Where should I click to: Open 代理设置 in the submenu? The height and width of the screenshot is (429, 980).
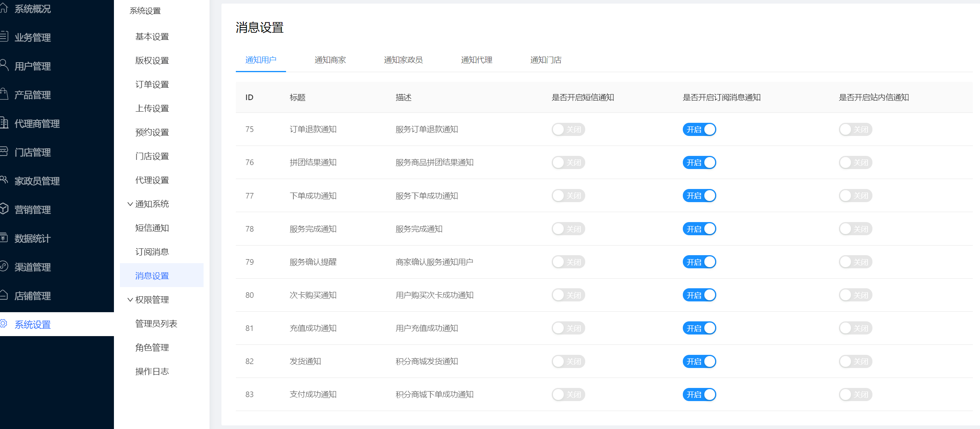[152, 180]
